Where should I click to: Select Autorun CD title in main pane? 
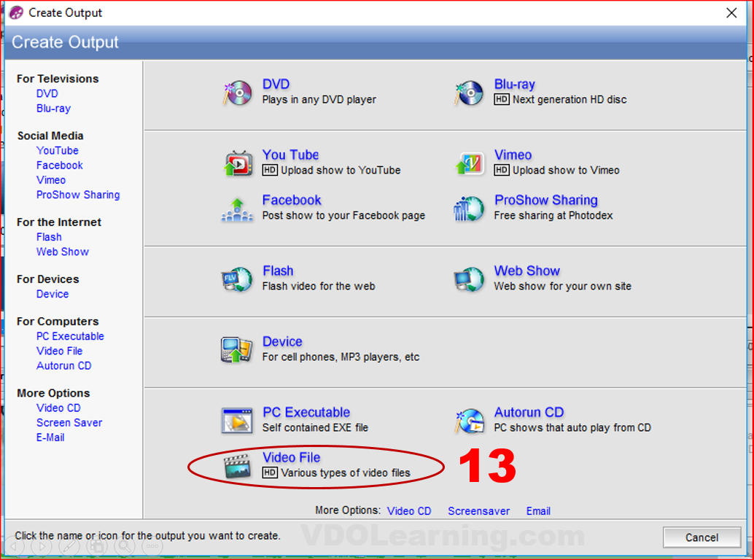click(x=529, y=412)
